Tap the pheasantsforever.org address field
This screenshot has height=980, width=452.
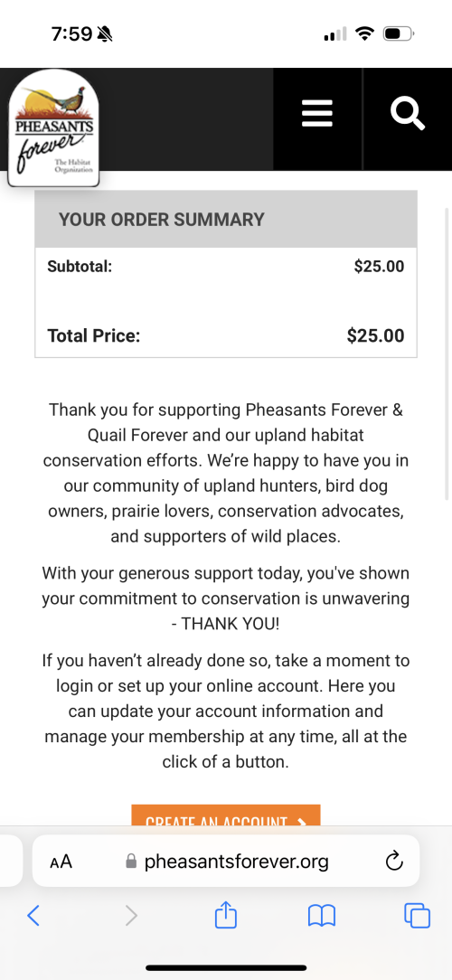point(226,861)
